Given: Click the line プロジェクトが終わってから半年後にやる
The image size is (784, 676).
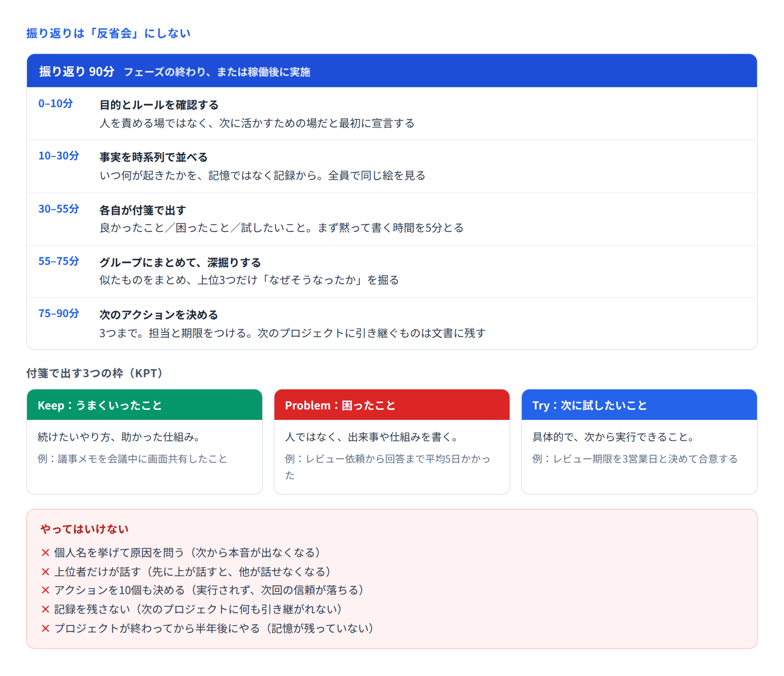Looking at the screenshot, I should [215, 629].
